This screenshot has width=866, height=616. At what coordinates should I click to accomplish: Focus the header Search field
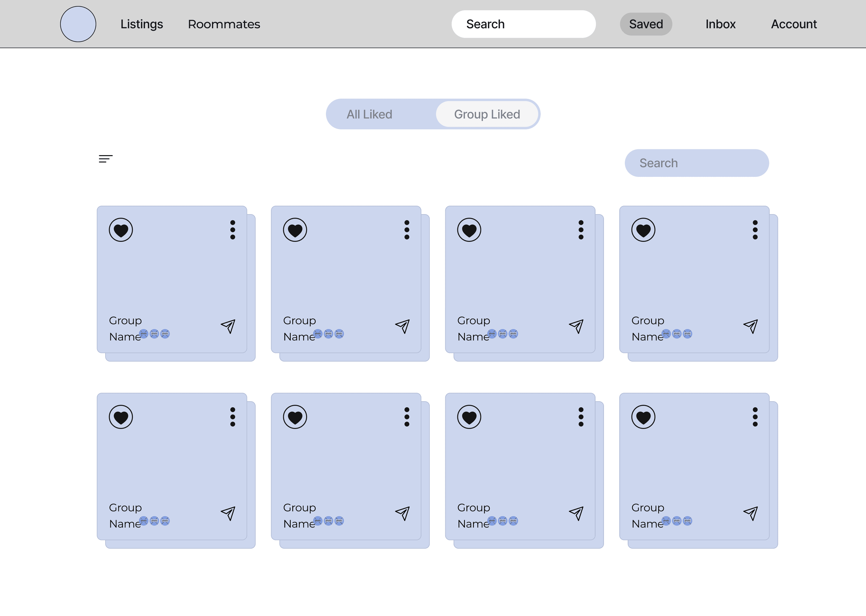pyautogui.click(x=524, y=24)
